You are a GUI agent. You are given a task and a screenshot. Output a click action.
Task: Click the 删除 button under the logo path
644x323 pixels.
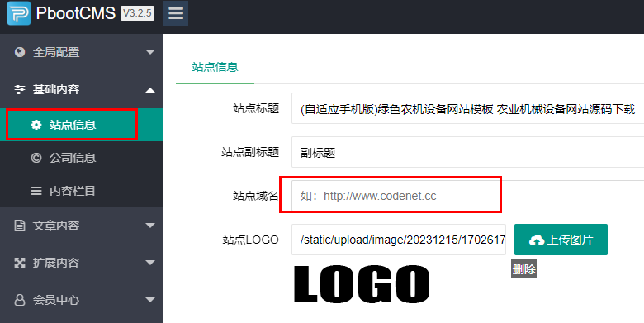coord(524,269)
